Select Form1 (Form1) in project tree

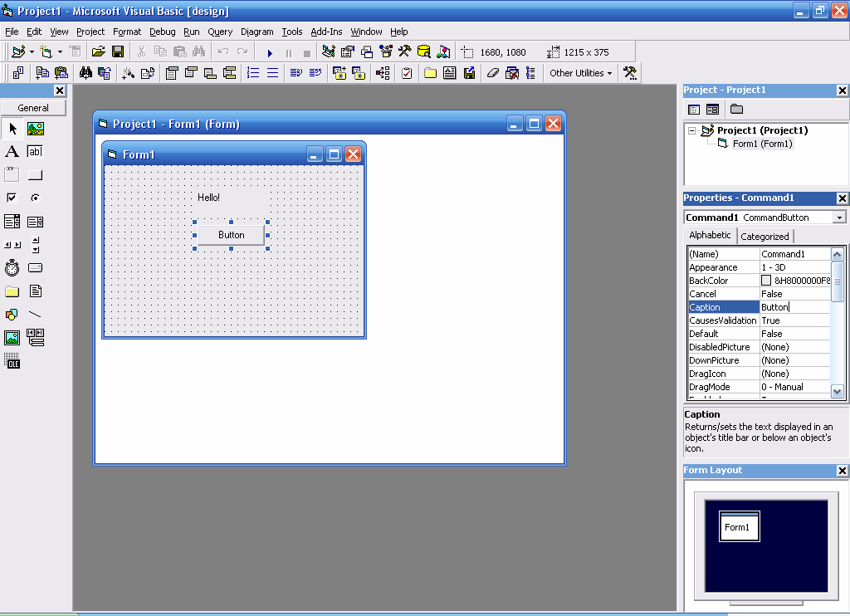pyautogui.click(x=762, y=144)
